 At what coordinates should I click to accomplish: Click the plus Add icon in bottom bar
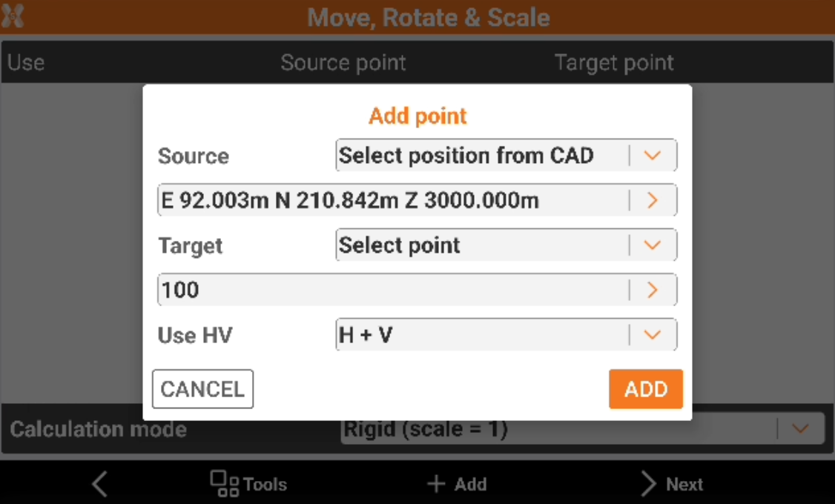tap(436, 484)
